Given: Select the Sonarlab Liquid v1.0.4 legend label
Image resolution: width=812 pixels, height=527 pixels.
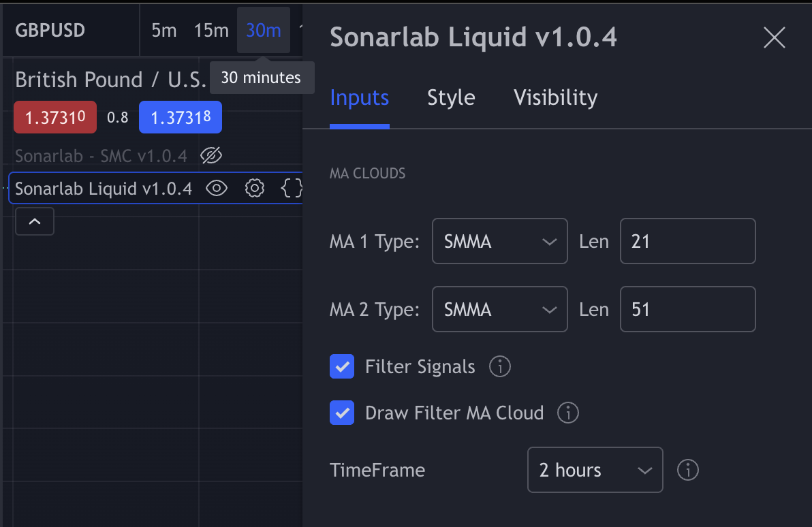Looking at the screenshot, I should 104,189.
